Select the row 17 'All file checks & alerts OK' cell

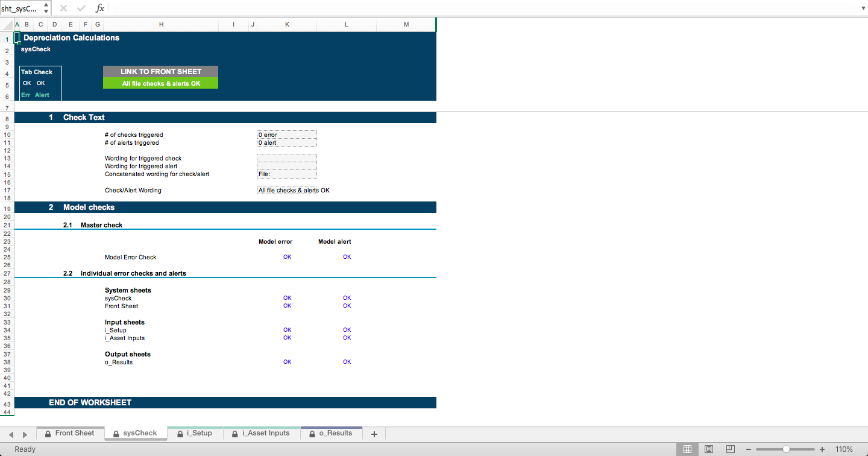pos(287,190)
